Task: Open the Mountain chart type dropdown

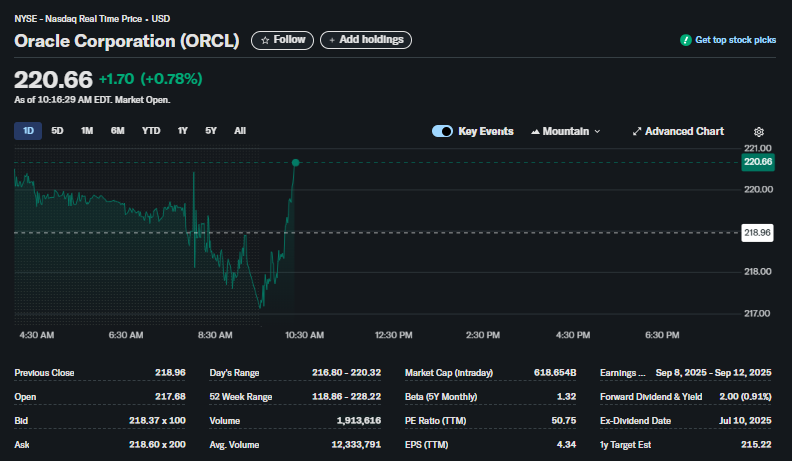Action: pos(566,131)
